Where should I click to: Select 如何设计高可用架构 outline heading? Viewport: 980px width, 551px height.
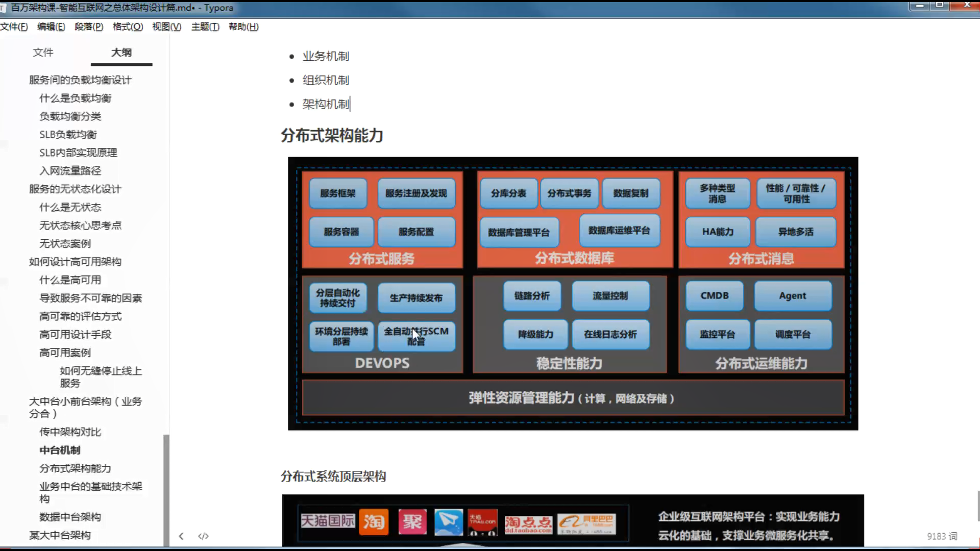(75, 262)
